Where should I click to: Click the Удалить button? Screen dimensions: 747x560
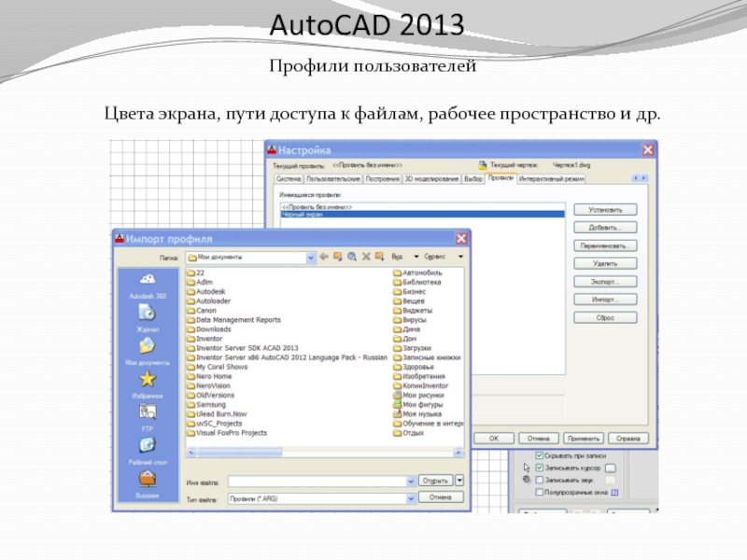pyautogui.click(x=605, y=263)
